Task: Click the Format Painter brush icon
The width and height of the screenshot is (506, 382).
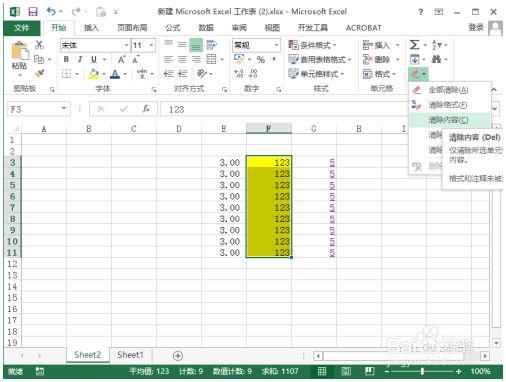Action: [x=39, y=73]
